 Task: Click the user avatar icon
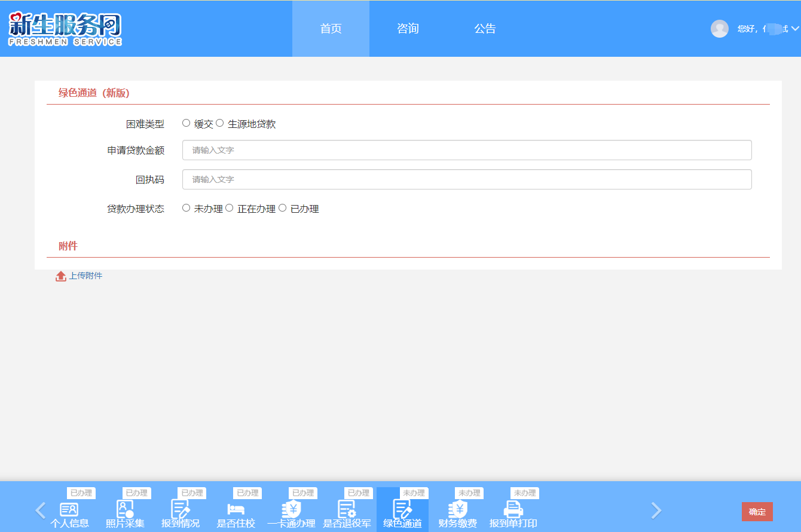720,29
